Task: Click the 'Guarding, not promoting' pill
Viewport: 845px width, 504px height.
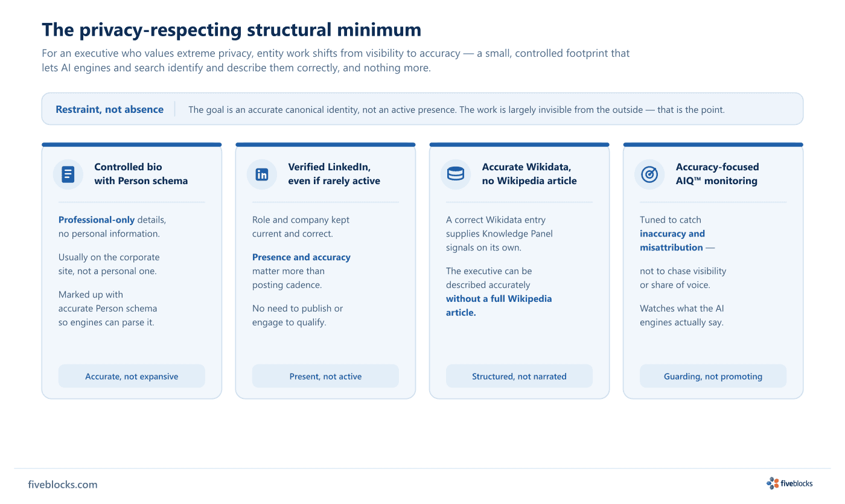Action: tap(713, 376)
